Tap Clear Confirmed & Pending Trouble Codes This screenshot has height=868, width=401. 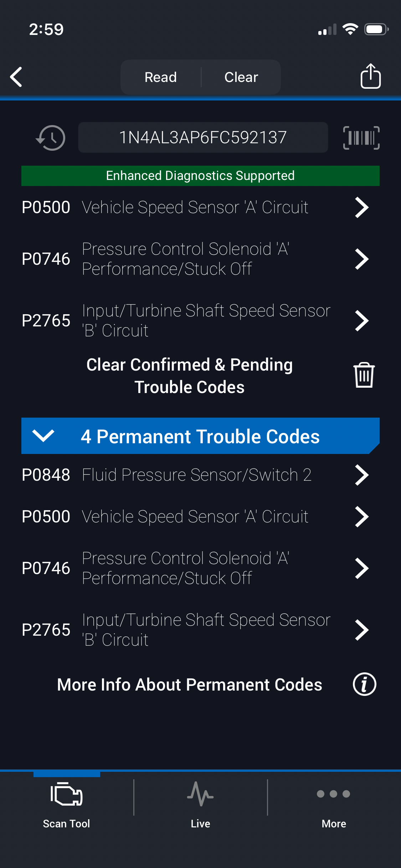[x=190, y=376]
